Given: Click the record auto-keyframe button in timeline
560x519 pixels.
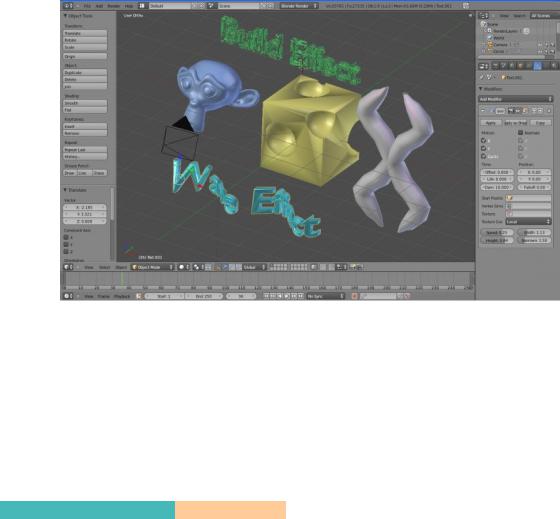Looking at the screenshot, I should point(354,296).
